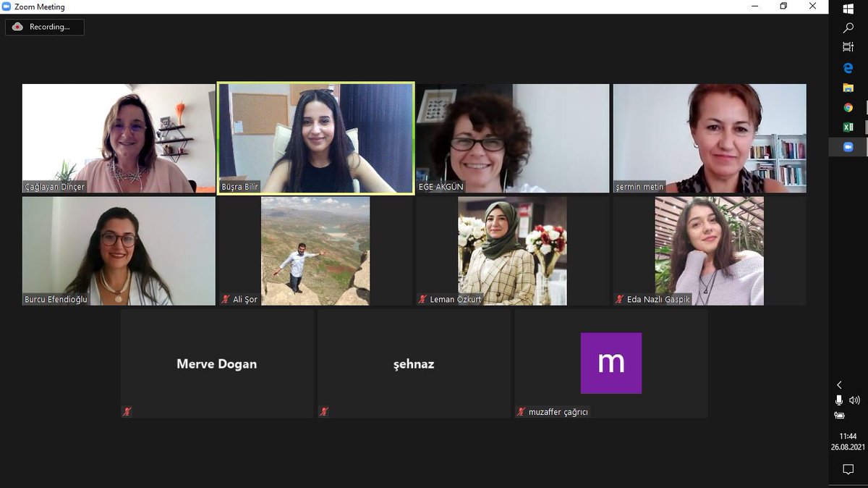Open the volume control in system tray

(x=854, y=400)
